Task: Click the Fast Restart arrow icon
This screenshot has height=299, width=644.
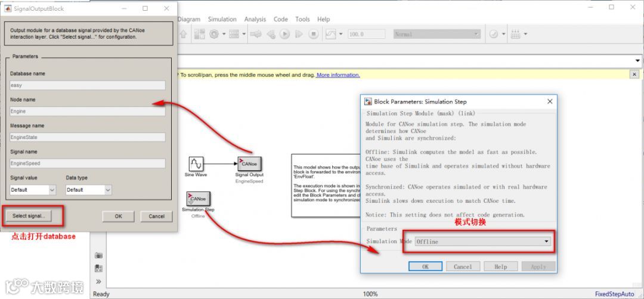Action: pos(256,35)
